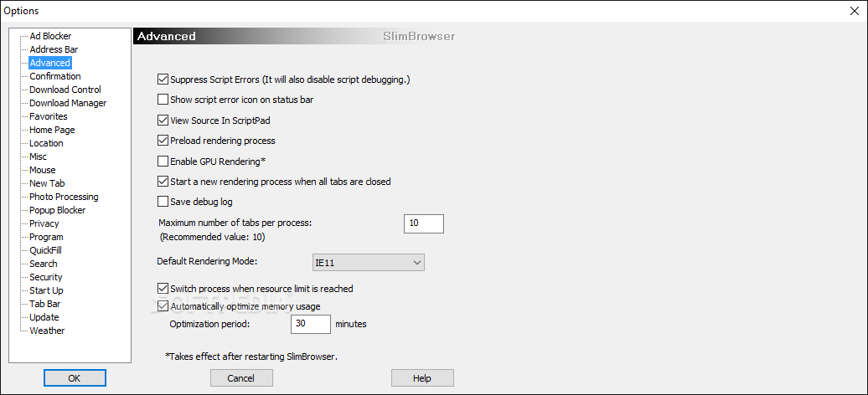Open Weather settings in the tree
The height and width of the screenshot is (395, 868).
(47, 331)
